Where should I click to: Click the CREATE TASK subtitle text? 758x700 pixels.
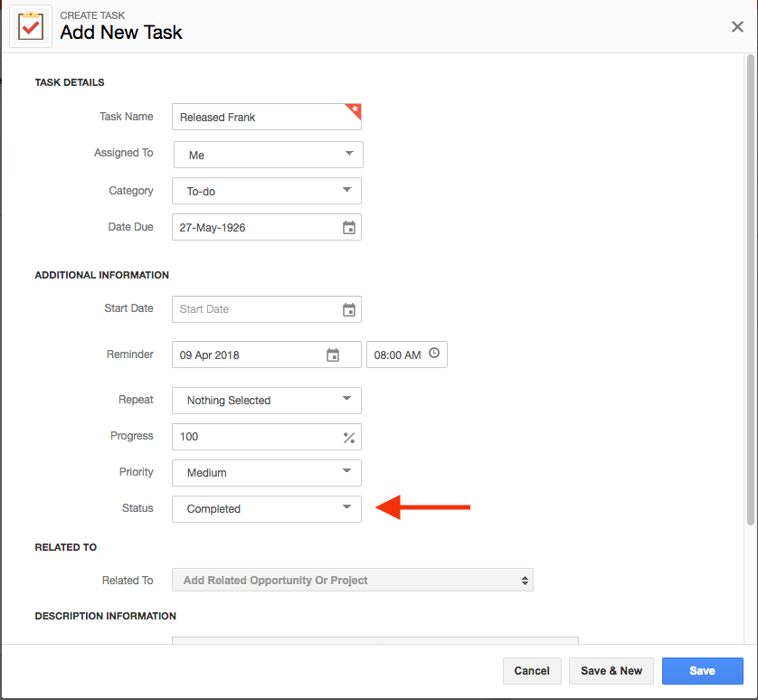(92, 15)
